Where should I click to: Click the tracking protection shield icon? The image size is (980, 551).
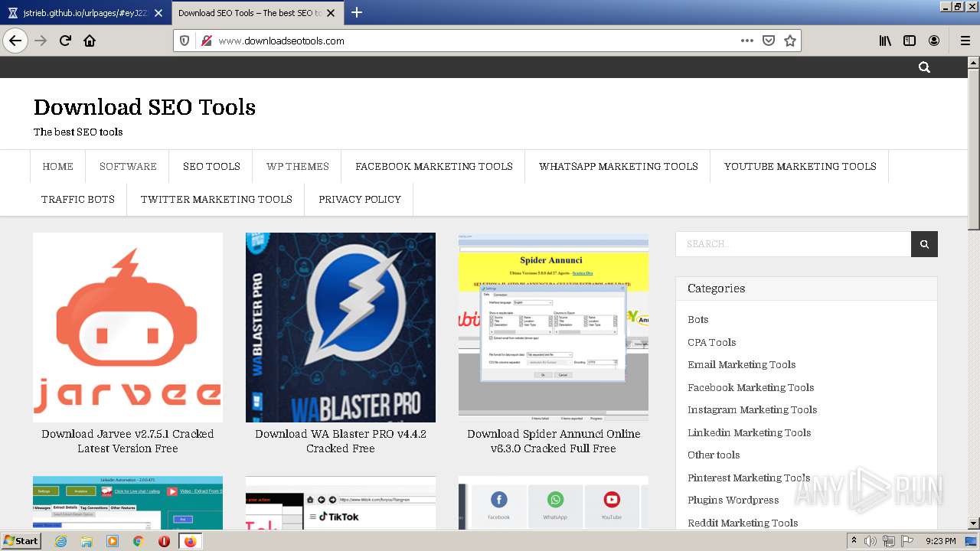click(185, 41)
